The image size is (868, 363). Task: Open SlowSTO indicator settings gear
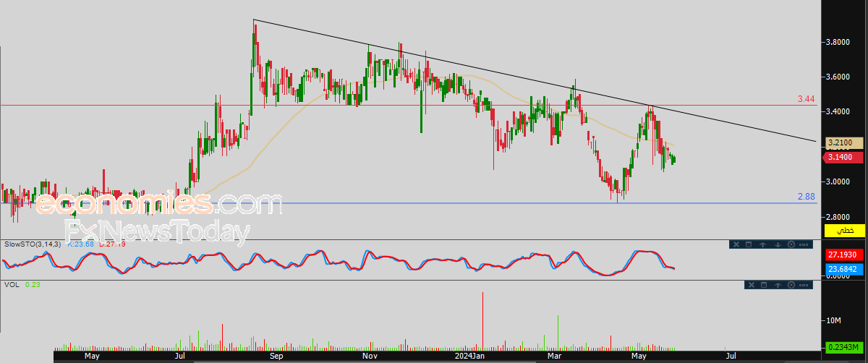point(791,244)
